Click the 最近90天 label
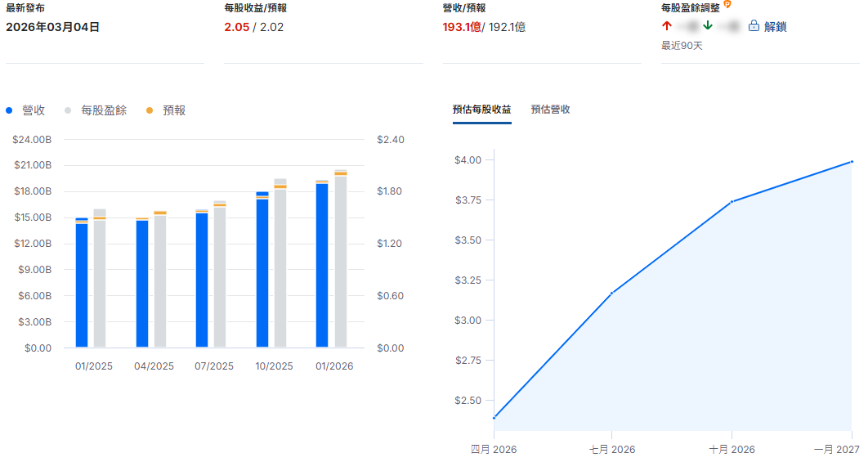The height and width of the screenshot is (462, 868). point(682,46)
